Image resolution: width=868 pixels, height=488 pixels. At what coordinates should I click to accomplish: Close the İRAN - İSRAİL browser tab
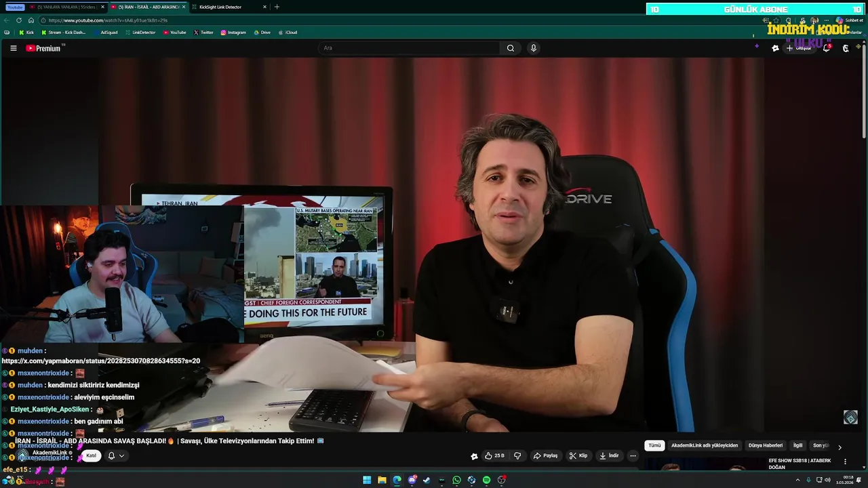pyautogui.click(x=183, y=7)
